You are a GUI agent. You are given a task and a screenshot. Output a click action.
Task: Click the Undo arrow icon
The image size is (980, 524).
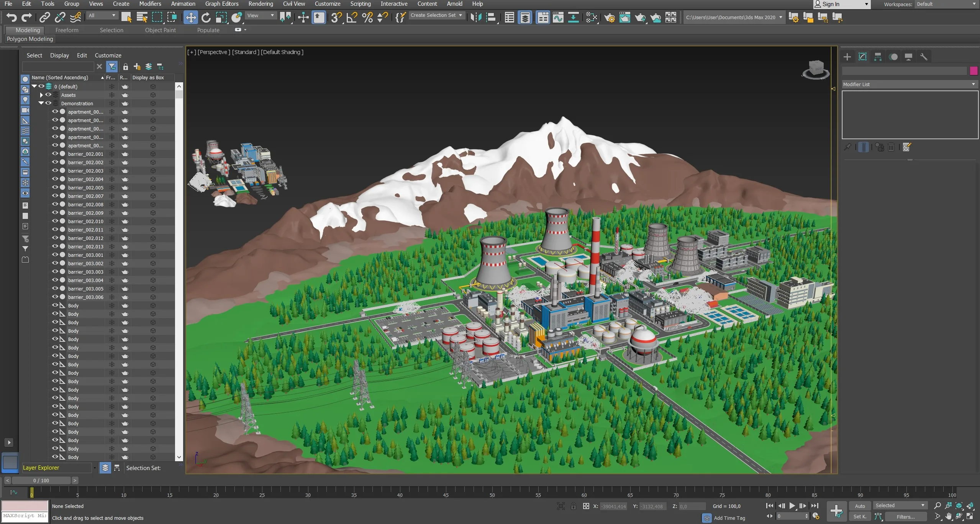click(x=11, y=18)
